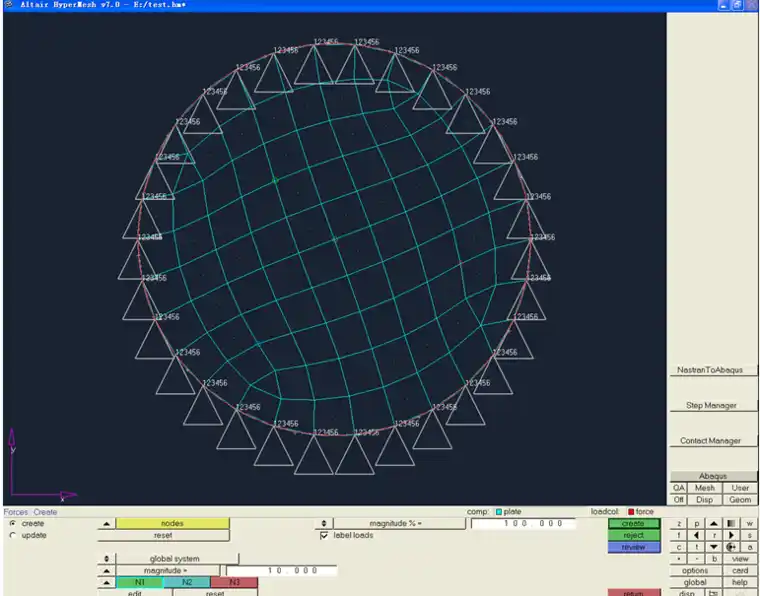Click the 'w' window view key
Viewport: 760px width, 596px height.
click(749, 524)
